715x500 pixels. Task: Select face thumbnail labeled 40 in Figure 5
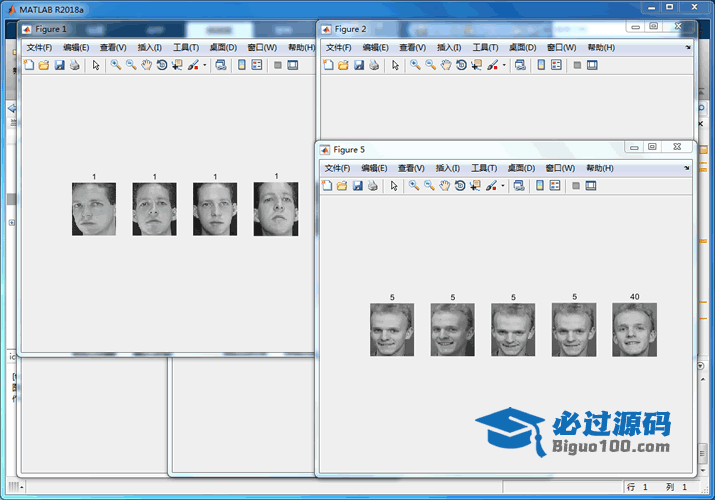coord(634,330)
